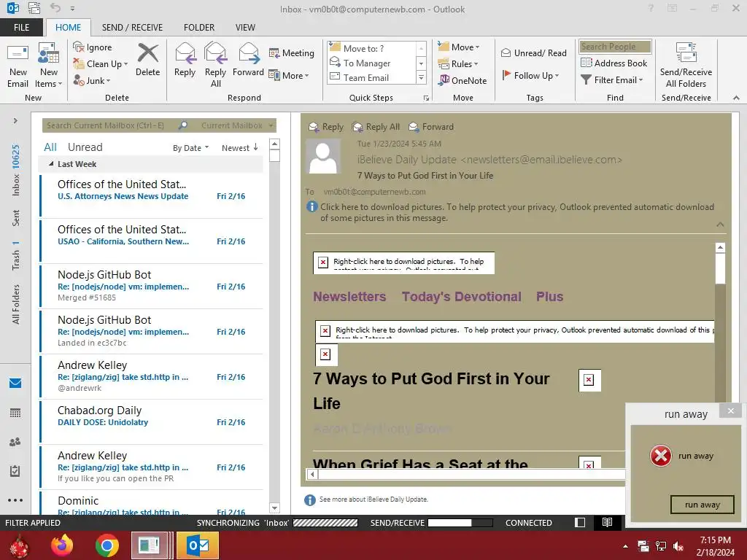Open the Current Mailbox scope dropdown
Screen dimensions: 747x560
(x=236, y=125)
